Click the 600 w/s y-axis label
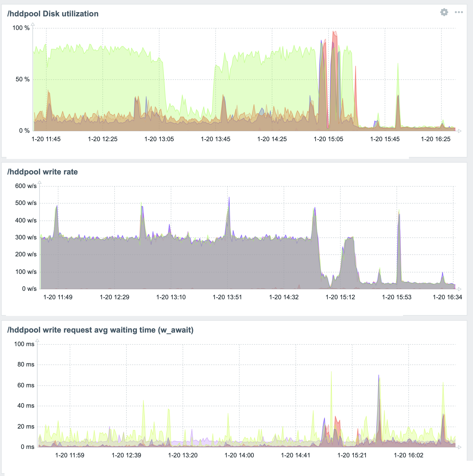 point(26,186)
